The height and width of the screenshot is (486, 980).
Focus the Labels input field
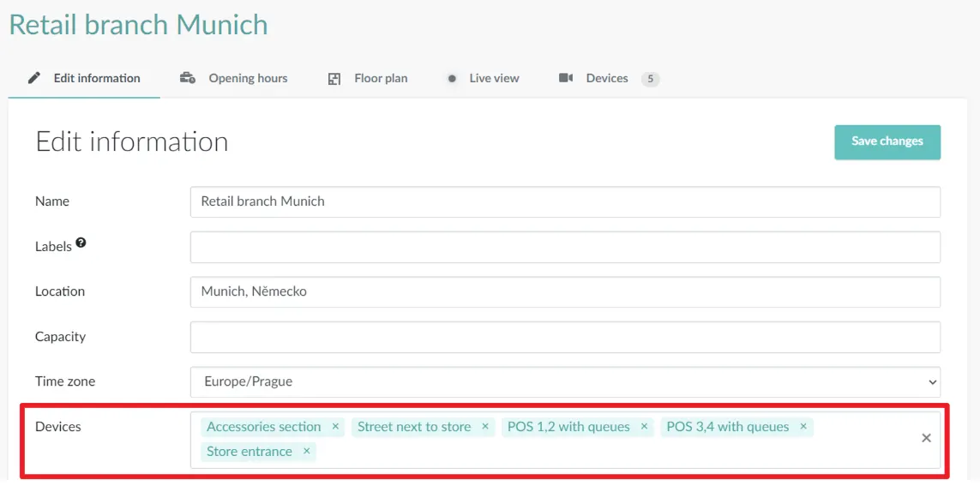(565, 247)
